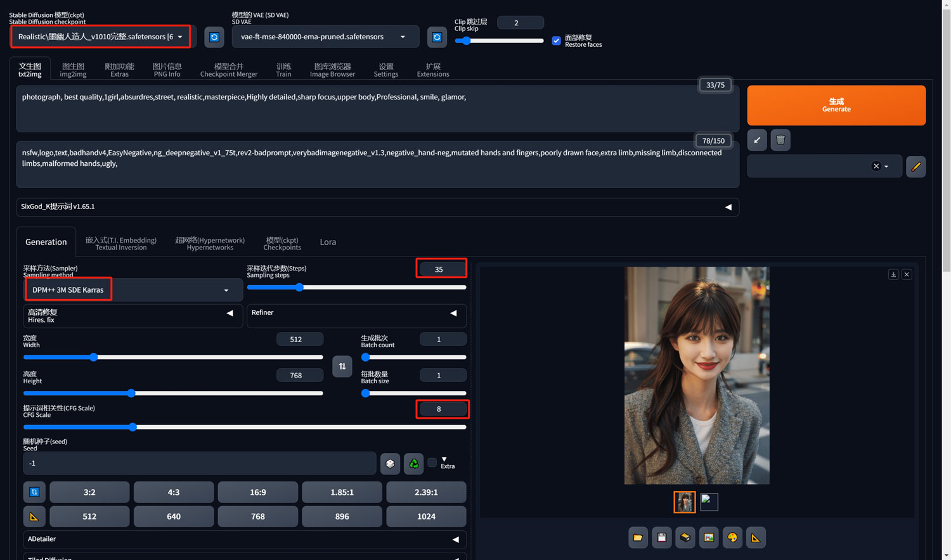Select the first gallery thumbnail

[x=684, y=502]
